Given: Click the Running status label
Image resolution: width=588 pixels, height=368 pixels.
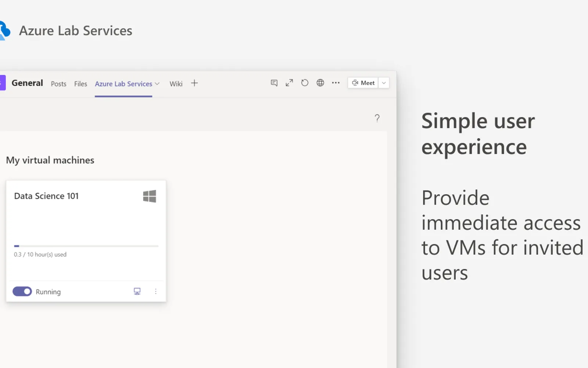Looking at the screenshot, I should [x=48, y=292].
